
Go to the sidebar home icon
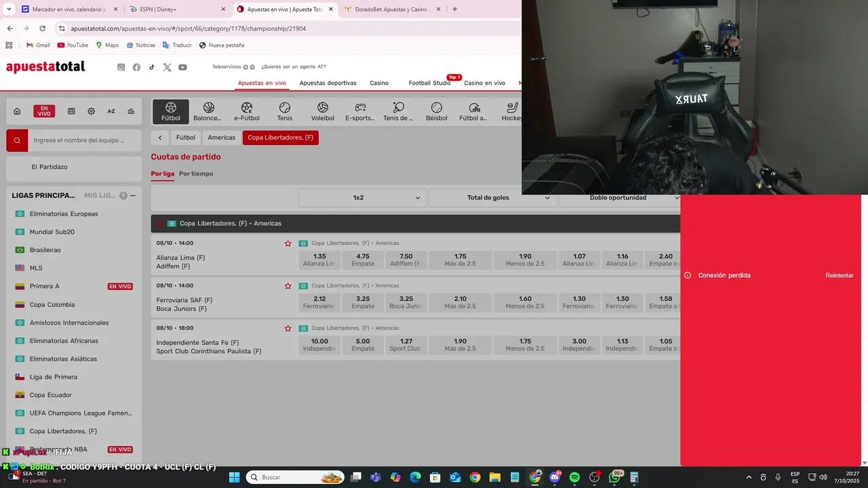(x=17, y=111)
